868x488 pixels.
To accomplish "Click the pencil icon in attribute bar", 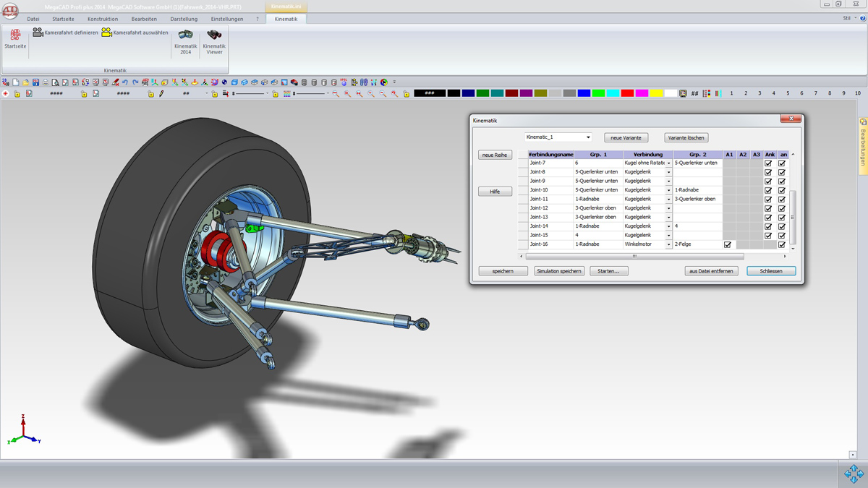I will pyautogui.click(x=161, y=93).
